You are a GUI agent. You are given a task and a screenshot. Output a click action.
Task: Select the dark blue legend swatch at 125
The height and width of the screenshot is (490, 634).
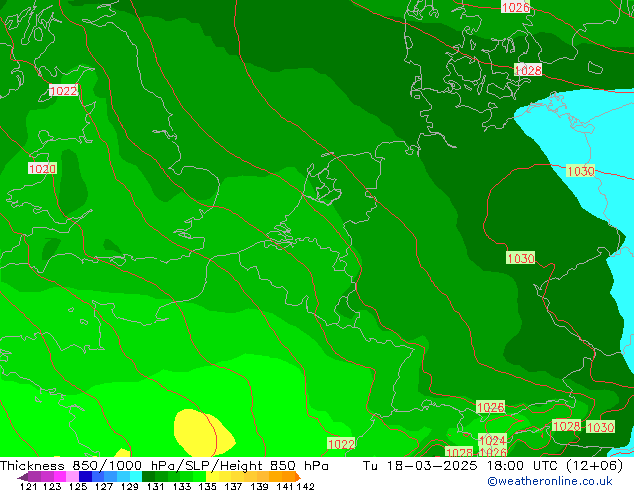coord(85,476)
